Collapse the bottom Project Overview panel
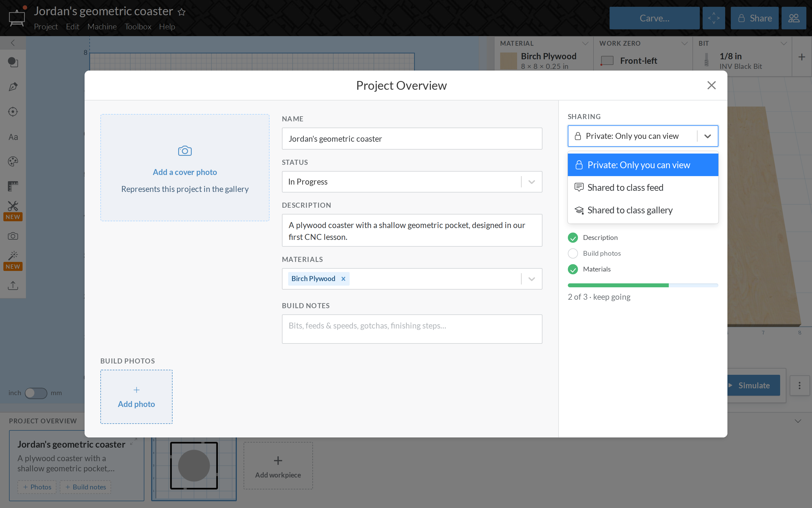The height and width of the screenshot is (508, 812). pos(798,421)
